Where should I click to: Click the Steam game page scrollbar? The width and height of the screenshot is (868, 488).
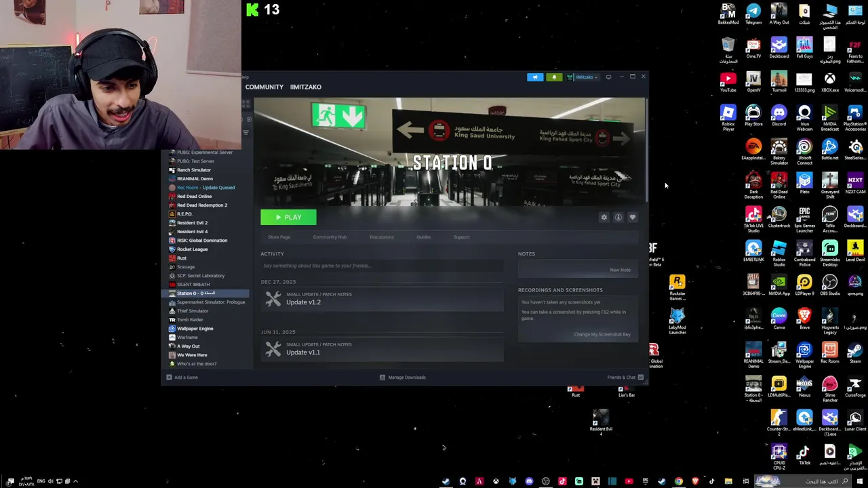[x=646, y=149]
